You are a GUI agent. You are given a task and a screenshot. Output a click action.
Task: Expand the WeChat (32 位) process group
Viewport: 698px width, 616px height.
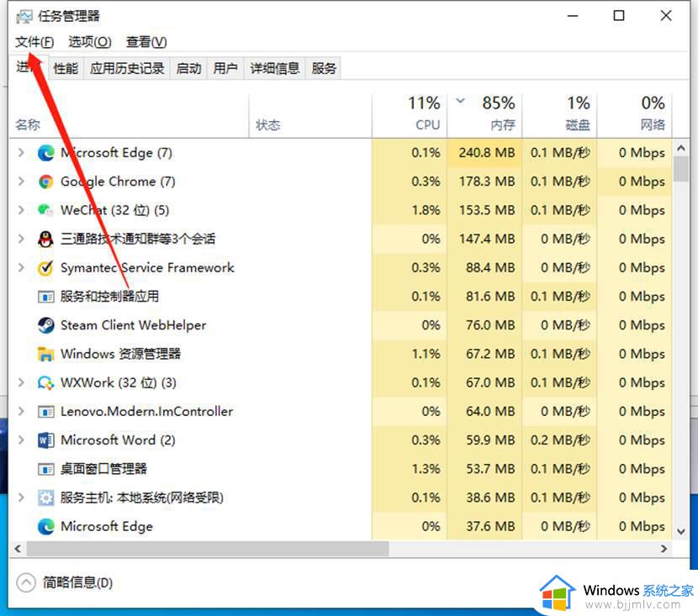click(21, 210)
